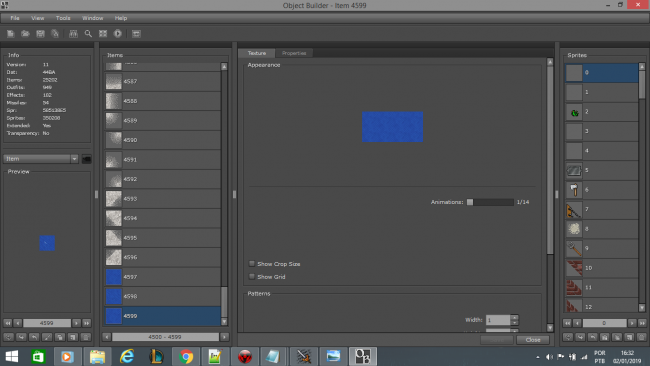Click the trash icon under Preview panel
The width and height of the screenshot is (650, 366).
[86, 337]
